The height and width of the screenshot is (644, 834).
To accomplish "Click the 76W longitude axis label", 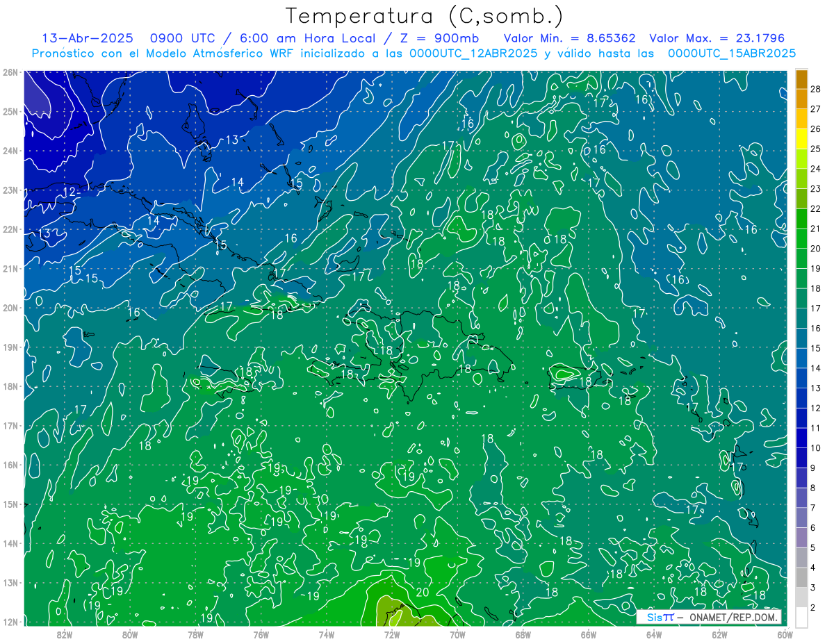I will pos(261,634).
